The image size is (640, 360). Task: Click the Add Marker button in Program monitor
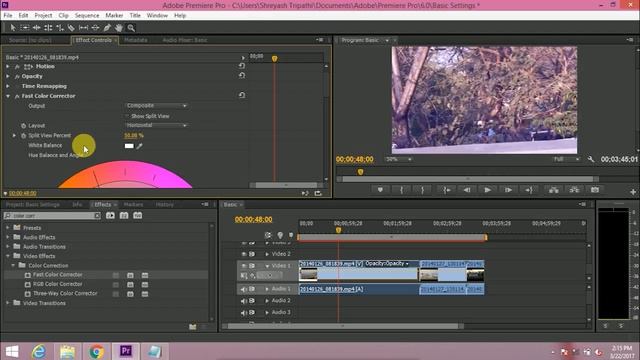pos(380,190)
